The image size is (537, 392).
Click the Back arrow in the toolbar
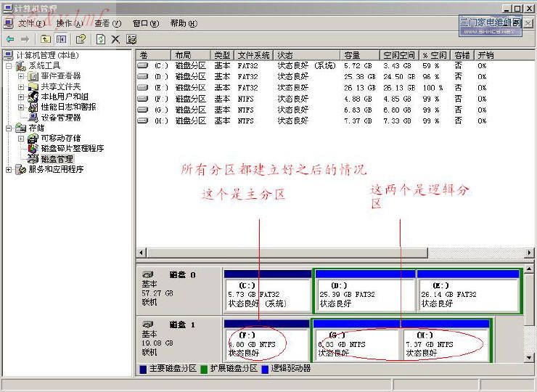(10, 39)
